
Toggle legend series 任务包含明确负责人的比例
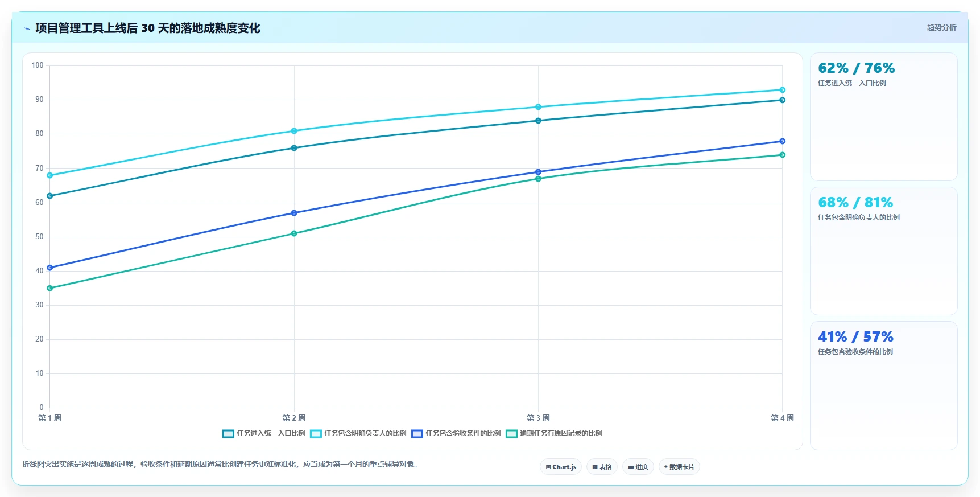358,433
